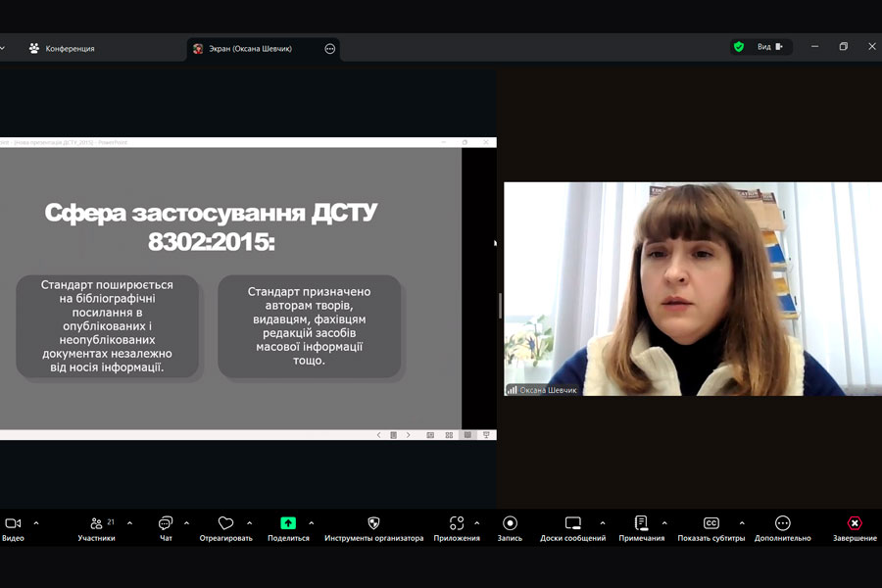Toggle Показать субтитры captions

pos(711,529)
